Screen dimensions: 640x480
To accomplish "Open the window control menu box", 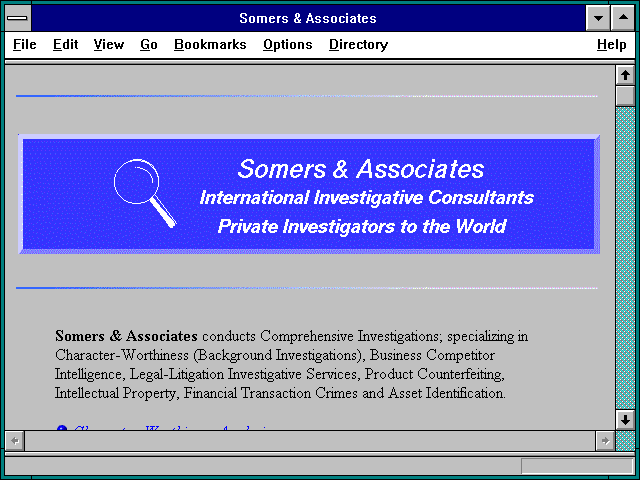I will click(18, 18).
